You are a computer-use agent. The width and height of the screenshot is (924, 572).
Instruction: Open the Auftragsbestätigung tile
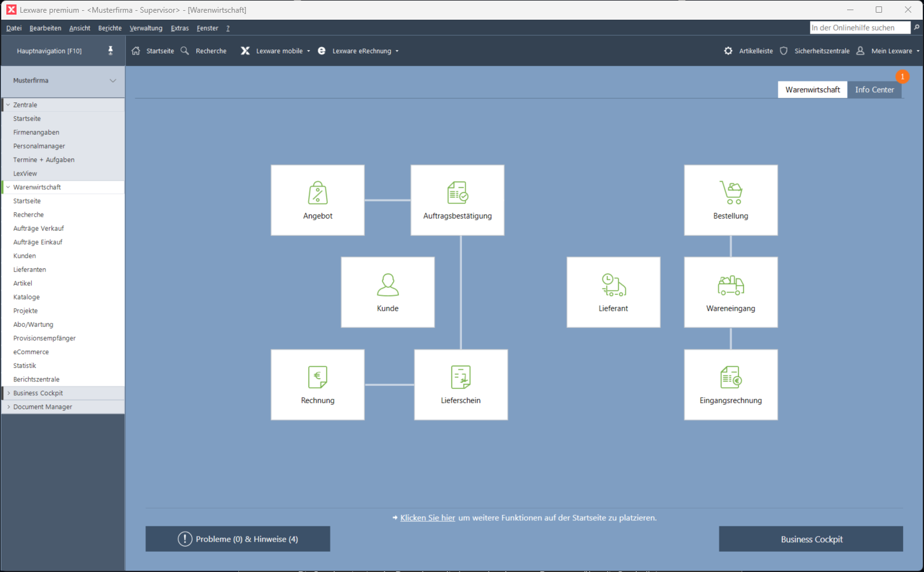458,200
